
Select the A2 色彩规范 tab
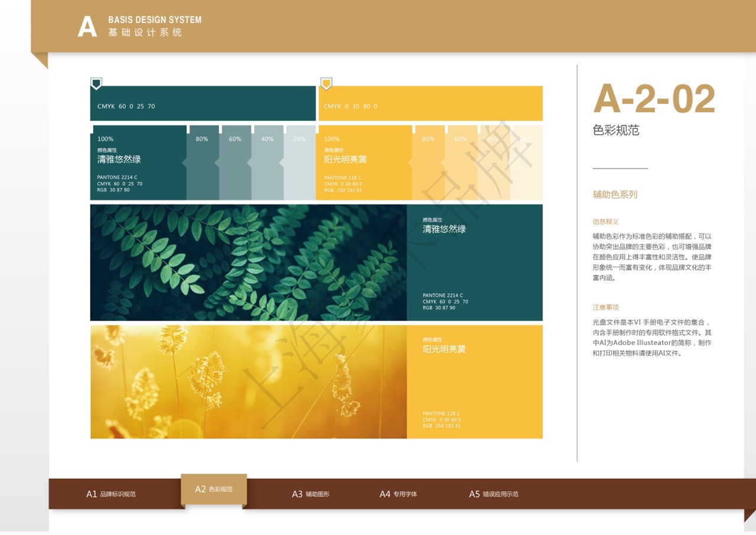click(214, 489)
